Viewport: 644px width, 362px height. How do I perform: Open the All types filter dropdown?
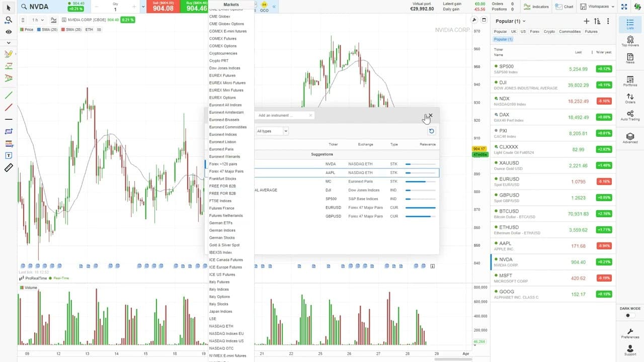tap(272, 131)
